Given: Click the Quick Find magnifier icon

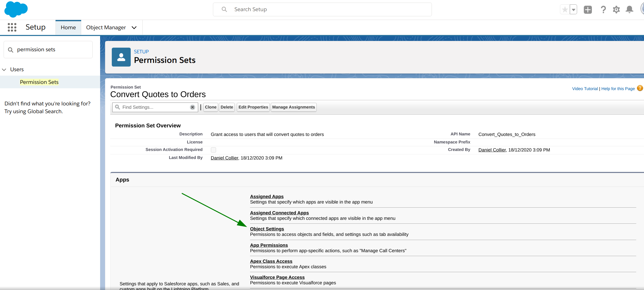Looking at the screenshot, I should point(11,50).
